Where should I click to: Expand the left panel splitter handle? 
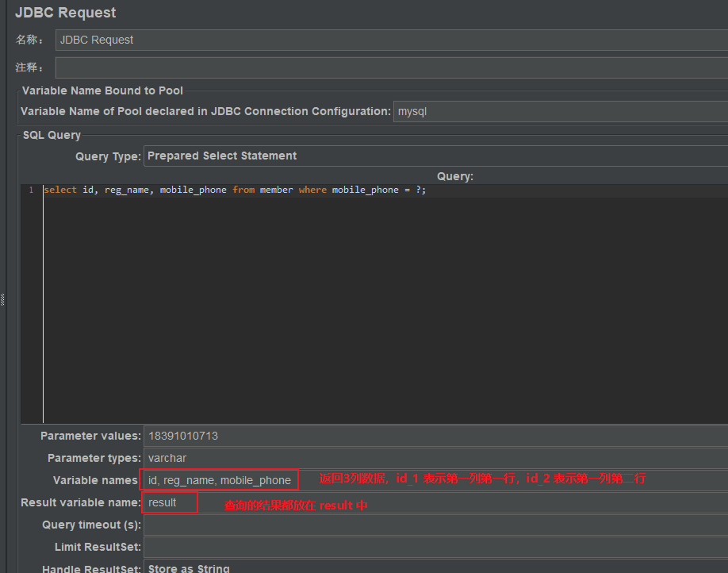pyautogui.click(x=4, y=298)
